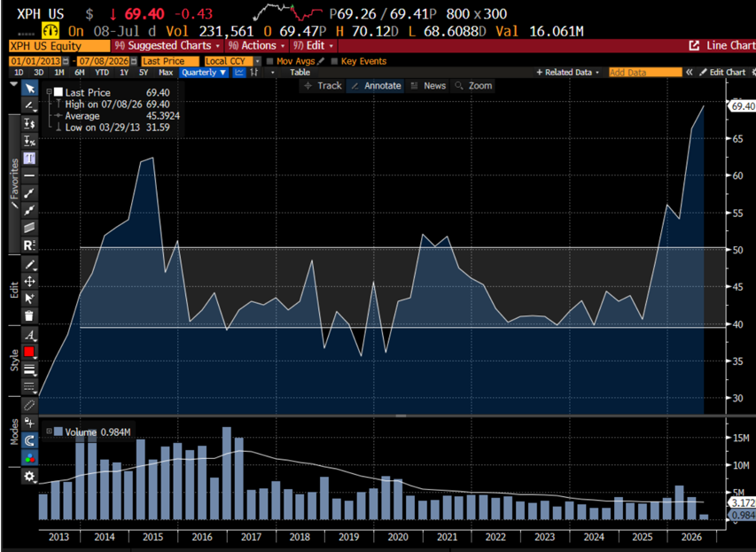Open the Edit dropdown menu
This screenshot has height=552, width=756.
pos(314,46)
